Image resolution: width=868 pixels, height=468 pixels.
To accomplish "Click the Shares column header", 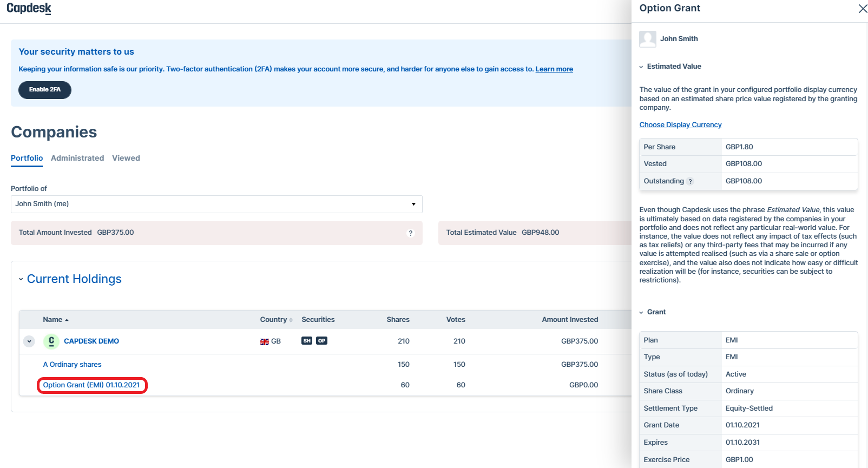I will pos(398,320).
